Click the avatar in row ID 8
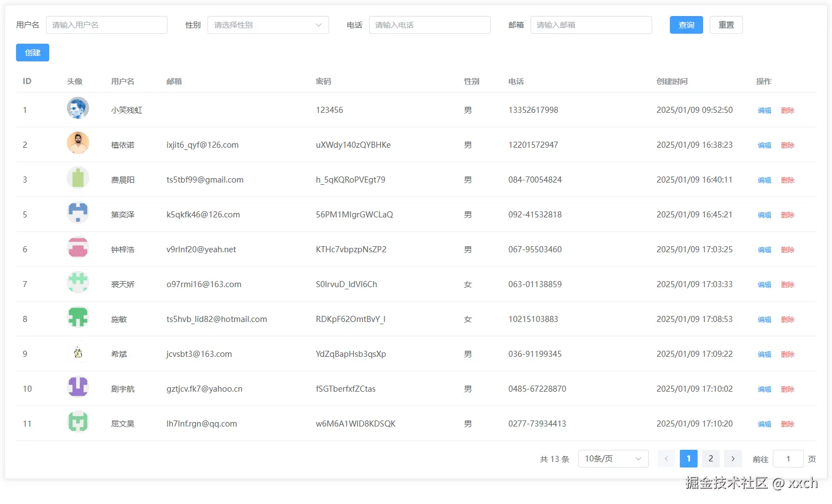Image resolution: width=832 pixels, height=504 pixels. point(78,318)
